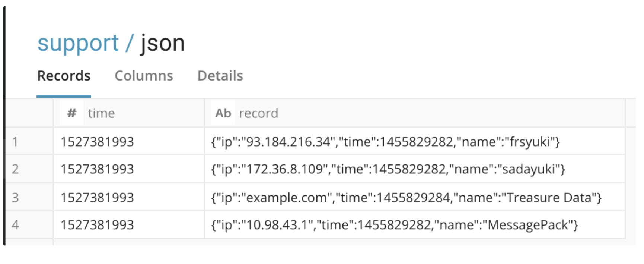Click the number type icon beside time
This screenshot has height=264, width=644.
[x=72, y=113]
